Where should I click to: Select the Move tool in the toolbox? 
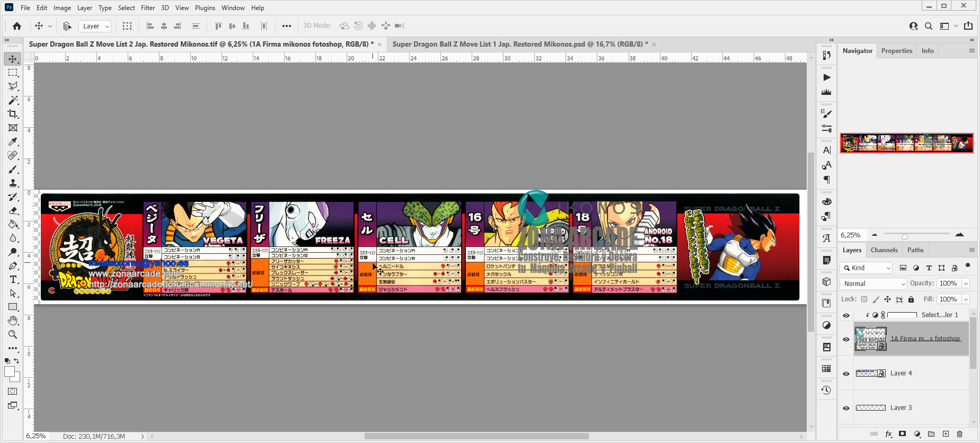13,59
